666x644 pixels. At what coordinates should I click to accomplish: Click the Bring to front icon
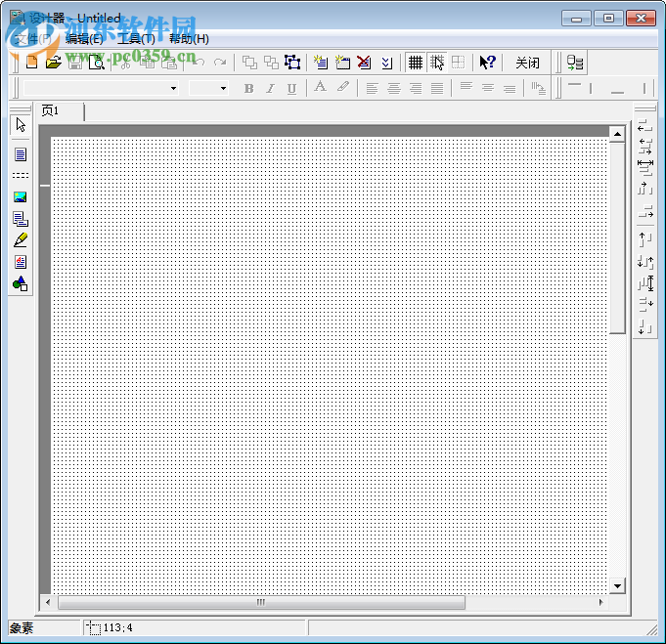[249, 63]
